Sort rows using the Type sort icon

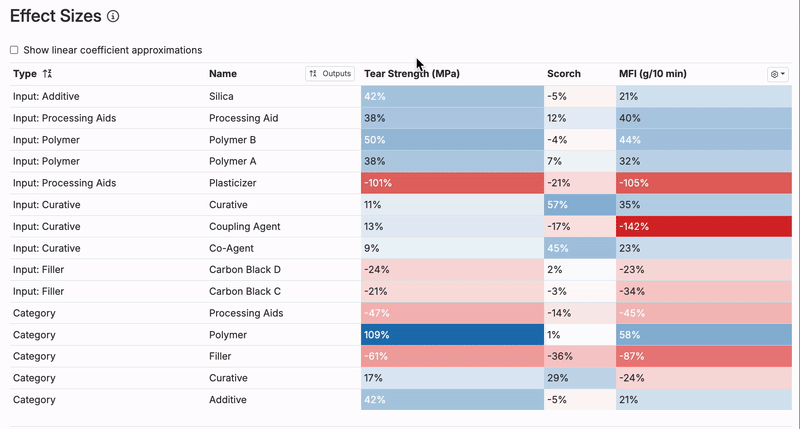click(x=47, y=74)
